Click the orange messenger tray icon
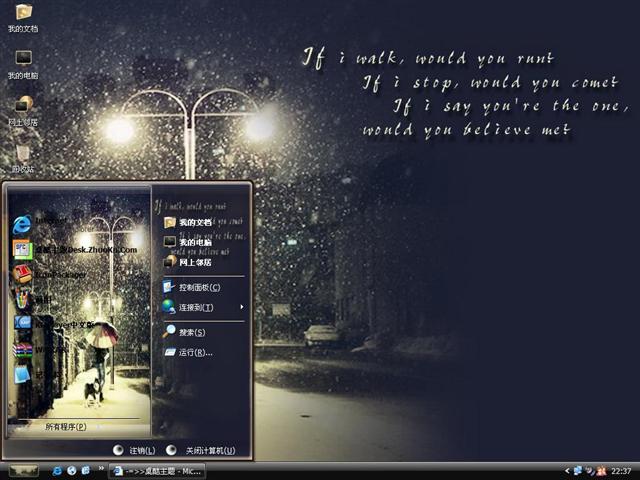The width and height of the screenshot is (640, 480). (601, 471)
